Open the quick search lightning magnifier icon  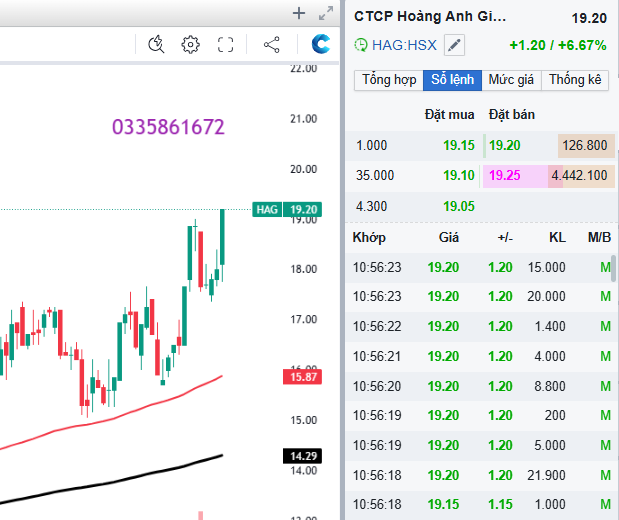pos(156,44)
